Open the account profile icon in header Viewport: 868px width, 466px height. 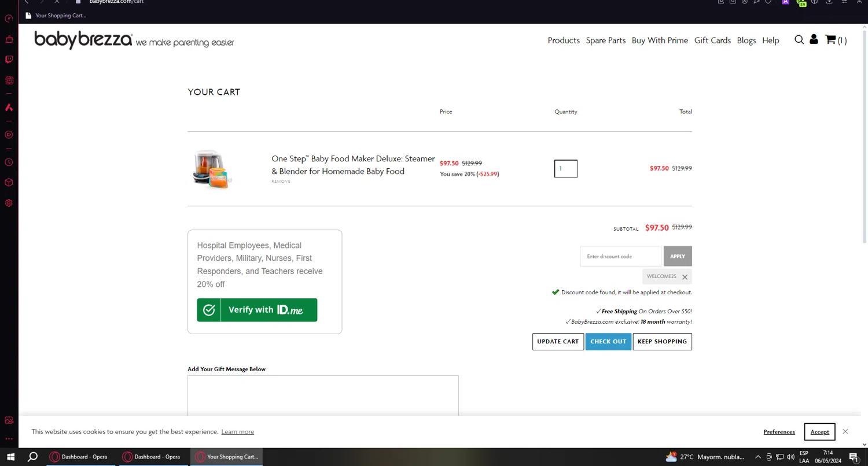point(814,39)
